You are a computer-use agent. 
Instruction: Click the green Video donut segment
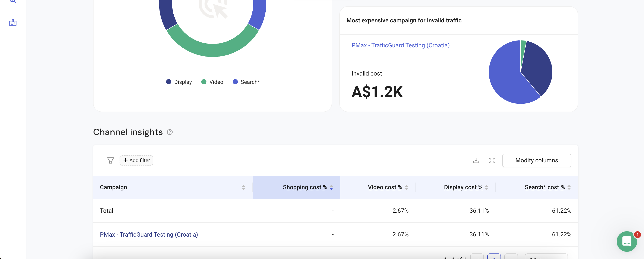[x=212, y=50]
